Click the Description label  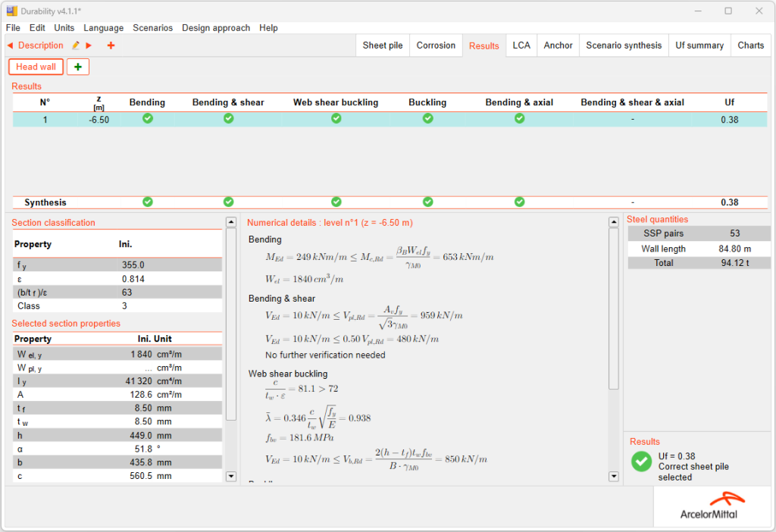(41, 45)
